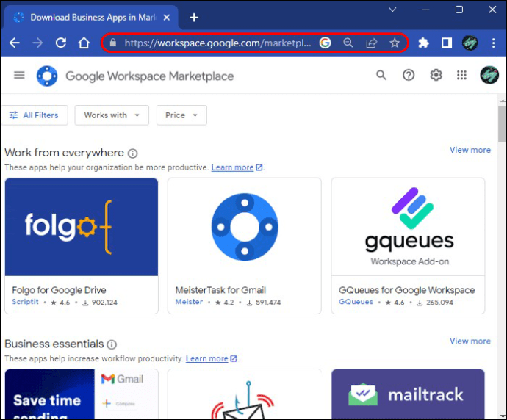Open the Folgo for Google Drive card image
507x420 pixels.
coord(82,227)
